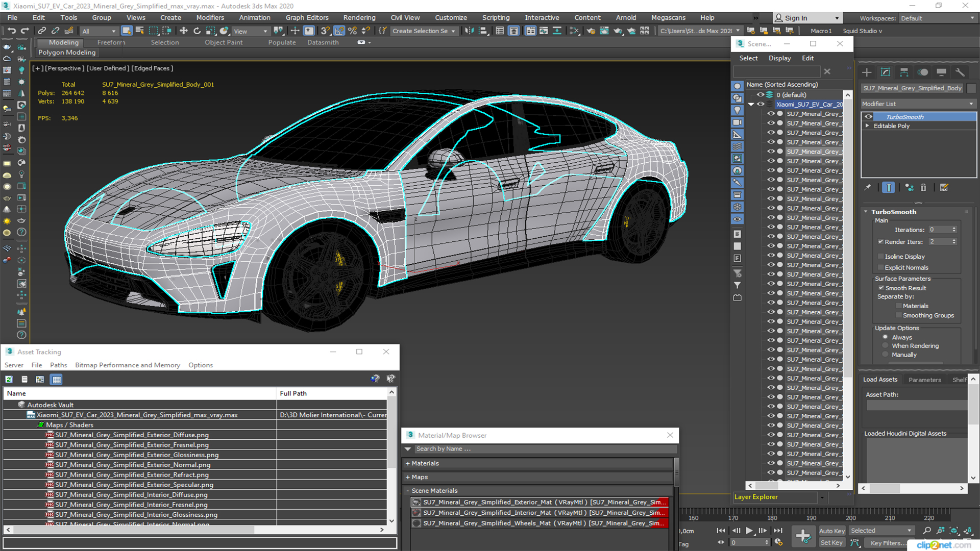Toggle Smooth Result checkbox
980x551 pixels.
pos(881,288)
